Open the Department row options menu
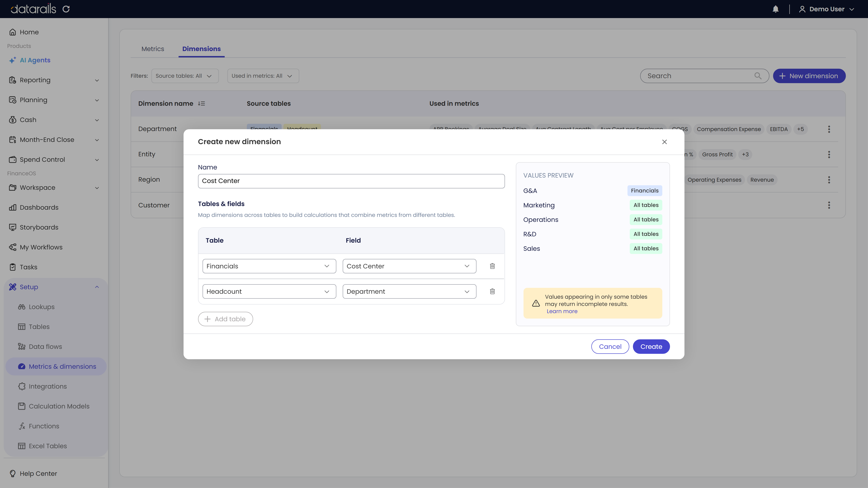 pyautogui.click(x=829, y=129)
